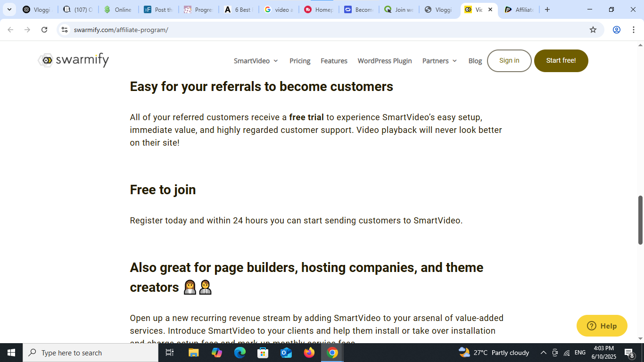Switch to the Homep tab
The image size is (644, 362).
click(x=319, y=9)
